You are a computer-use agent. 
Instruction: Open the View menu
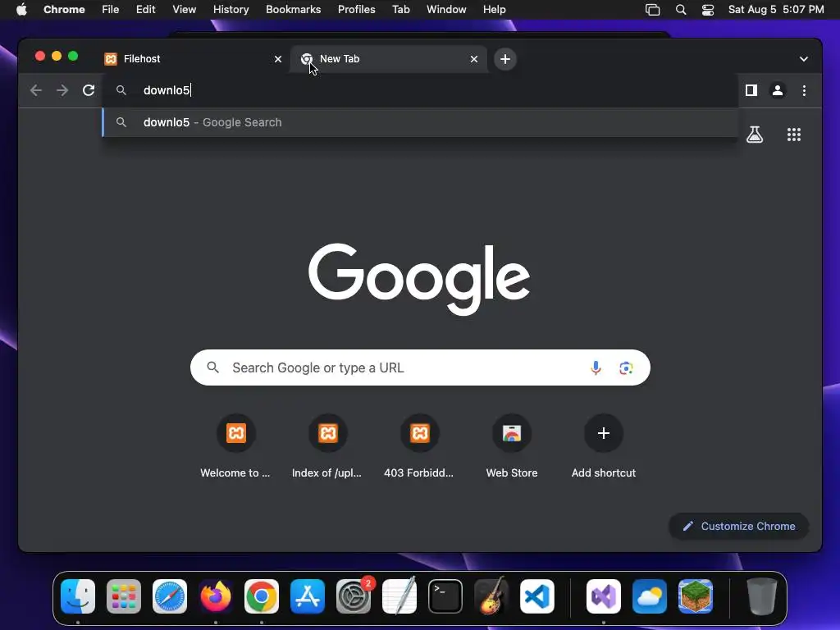184,10
